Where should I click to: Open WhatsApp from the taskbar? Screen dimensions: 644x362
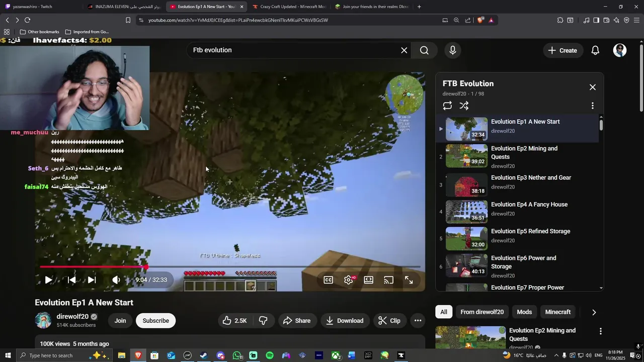pos(237,355)
